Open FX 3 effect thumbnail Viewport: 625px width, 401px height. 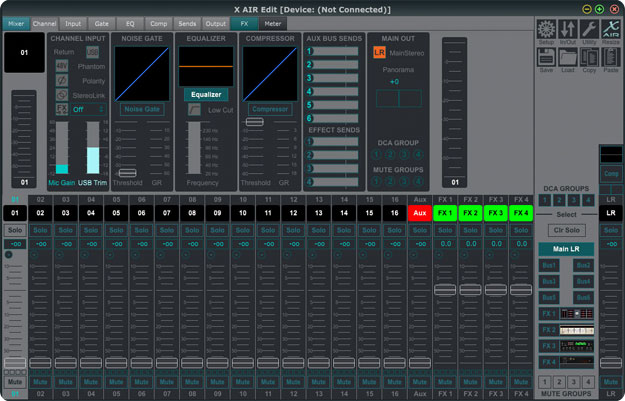click(x=577, y=346)
